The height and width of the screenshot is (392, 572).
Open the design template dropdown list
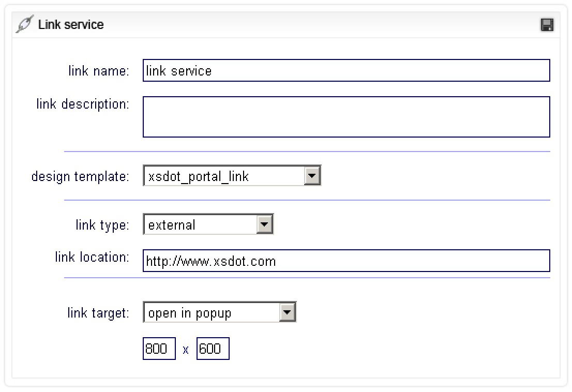coord(224,176)
